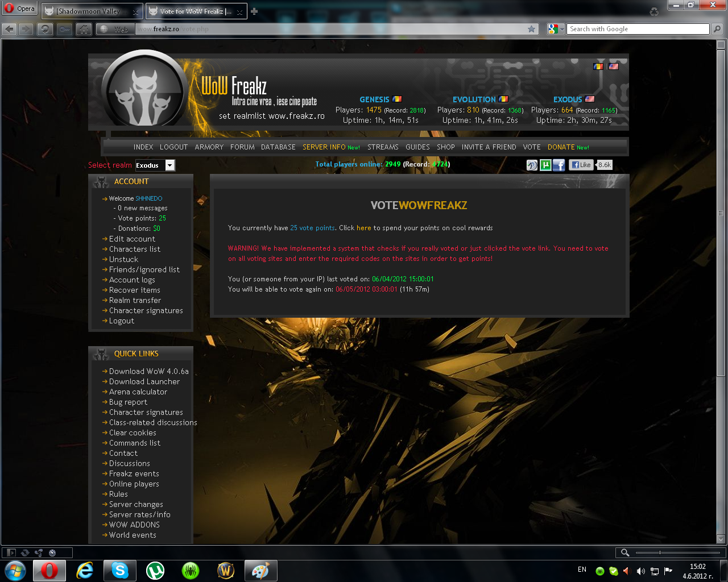
Task: Open the Opera main menu button
Action: pos(20,9)
